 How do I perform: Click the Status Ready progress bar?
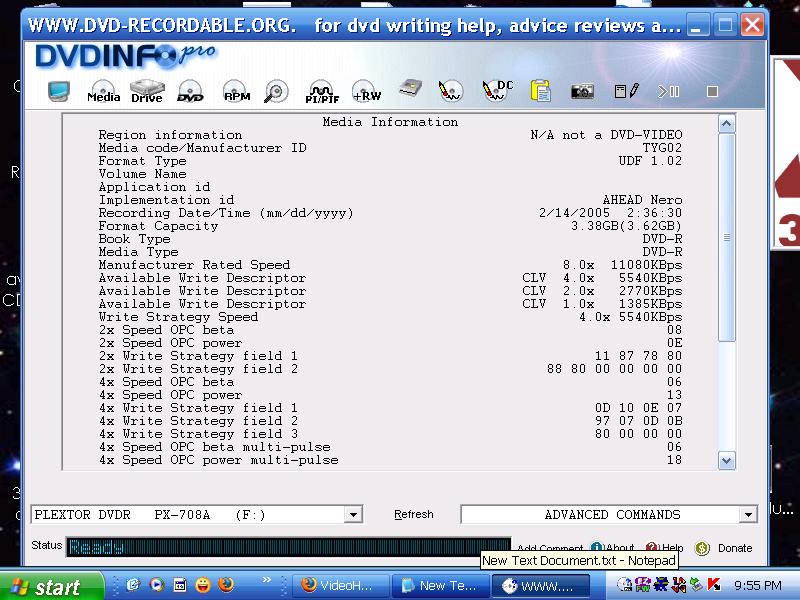click(288, 547)
